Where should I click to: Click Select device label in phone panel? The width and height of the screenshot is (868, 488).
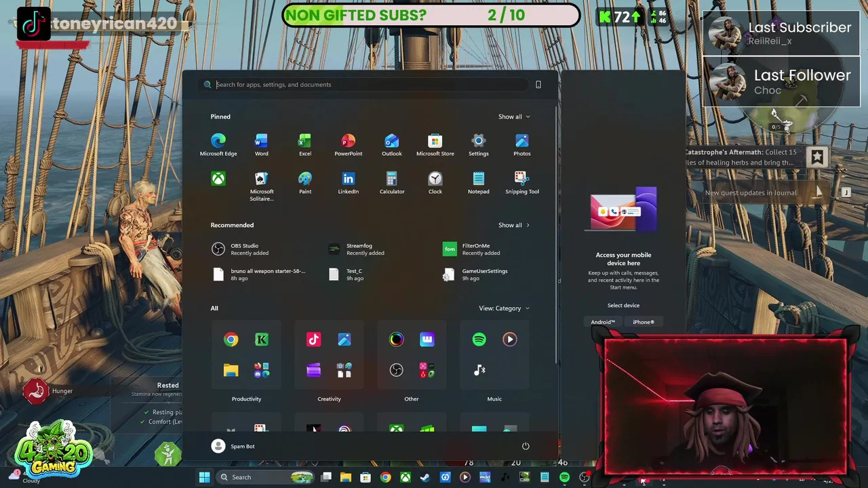(623, 306)
